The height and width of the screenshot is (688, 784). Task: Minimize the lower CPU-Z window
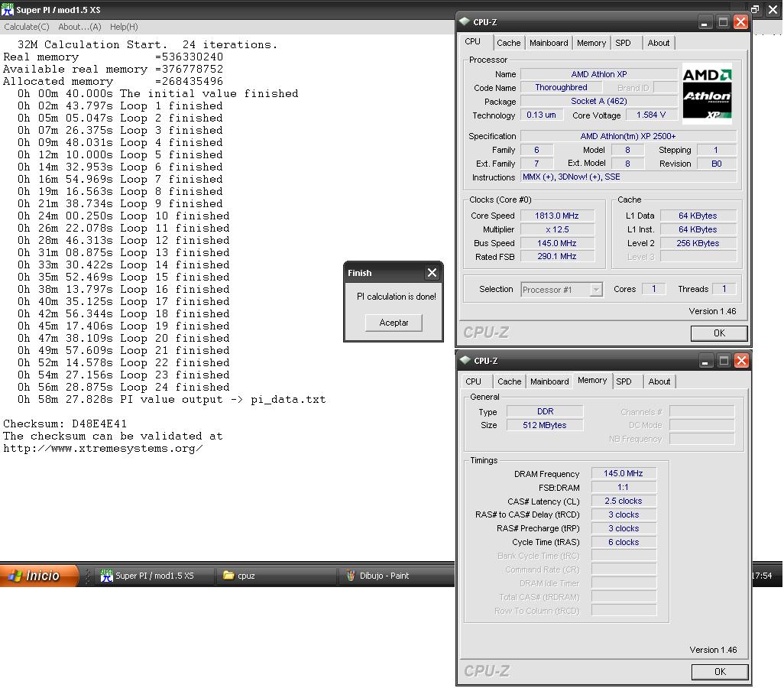tap(705, 361)
